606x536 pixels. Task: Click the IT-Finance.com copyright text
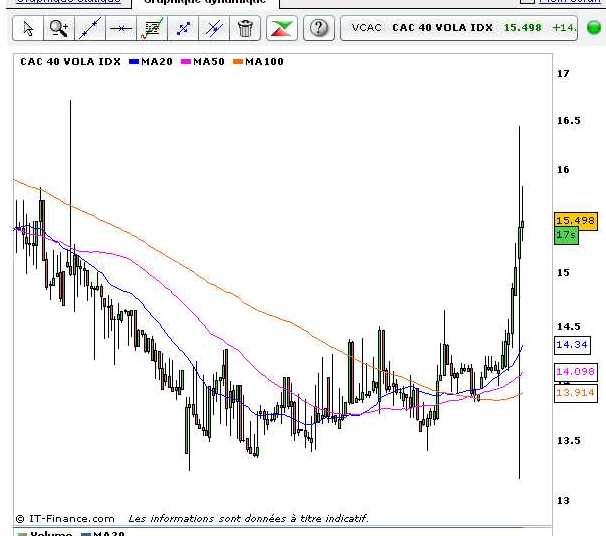65,519
